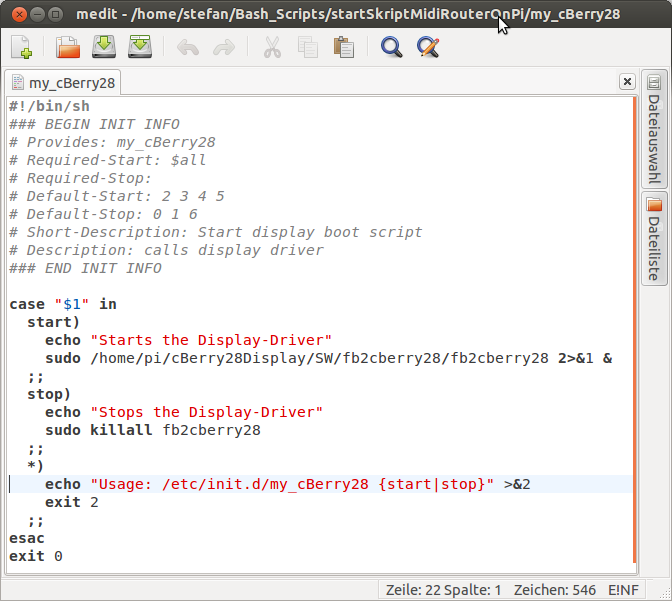The height and width of the screenshot is (601, 672).
Task: Minimize the medit window
Action: 37,15
